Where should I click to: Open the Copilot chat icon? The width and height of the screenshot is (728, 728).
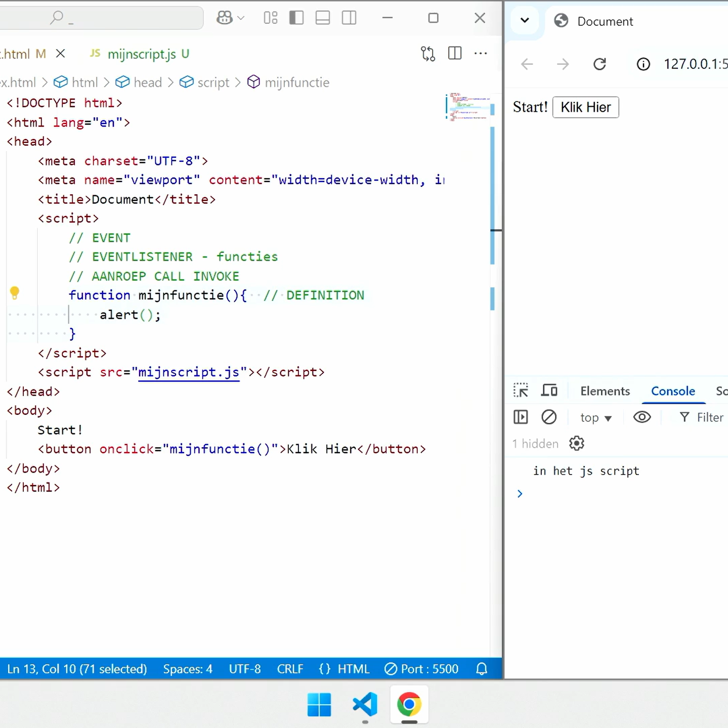point(225,18)
